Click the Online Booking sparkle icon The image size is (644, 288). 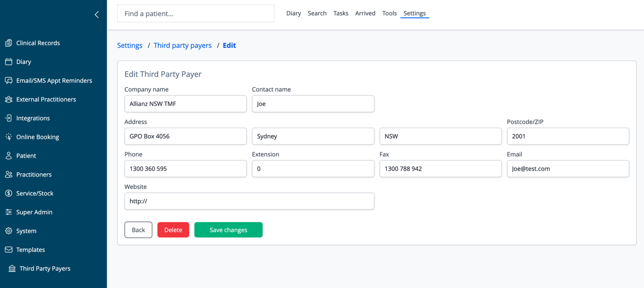pyautogui.click(x=8, y=137)
